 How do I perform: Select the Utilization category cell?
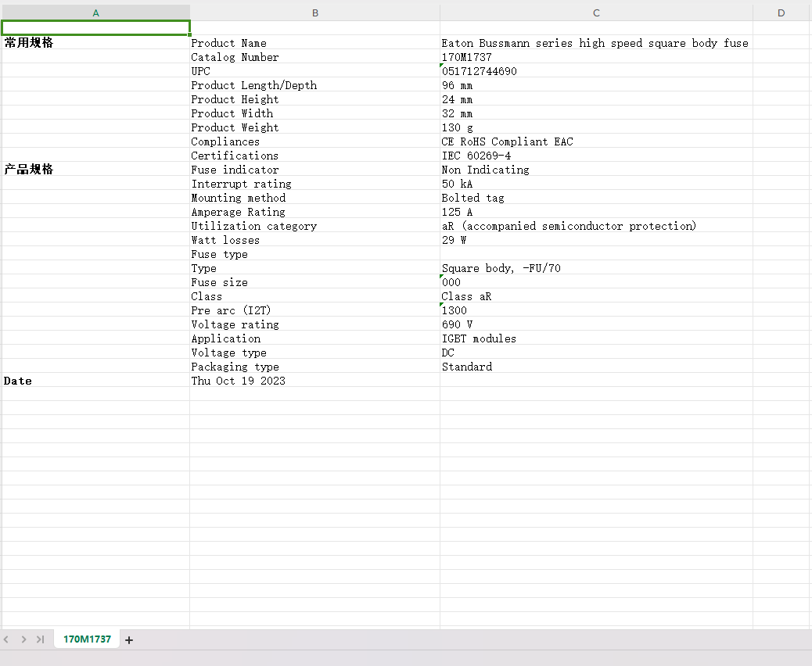tap(314, 226)
